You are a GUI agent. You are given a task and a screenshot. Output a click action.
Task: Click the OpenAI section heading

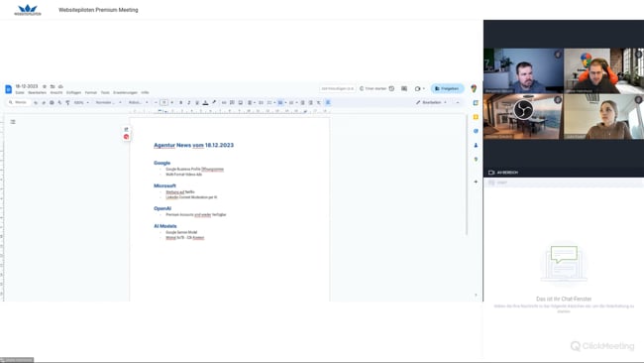click(162, 208)
